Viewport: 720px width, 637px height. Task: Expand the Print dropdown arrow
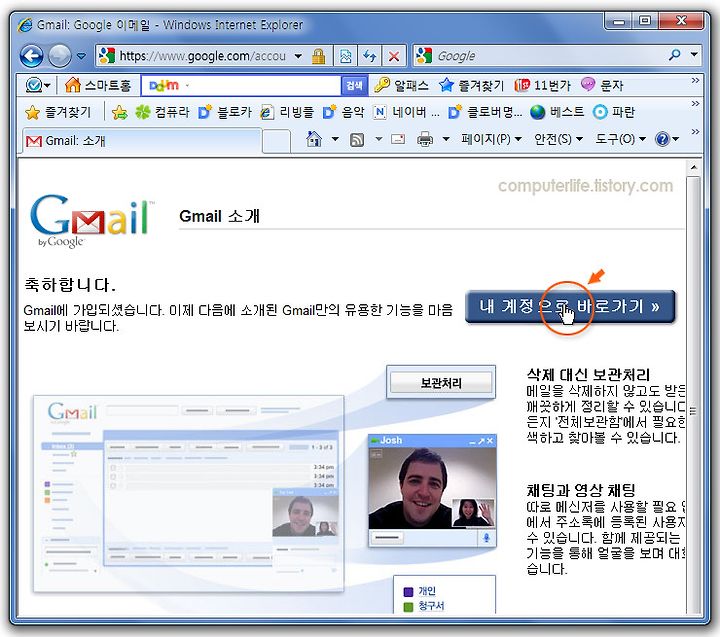pyautogui.click(x=445, y=139)
